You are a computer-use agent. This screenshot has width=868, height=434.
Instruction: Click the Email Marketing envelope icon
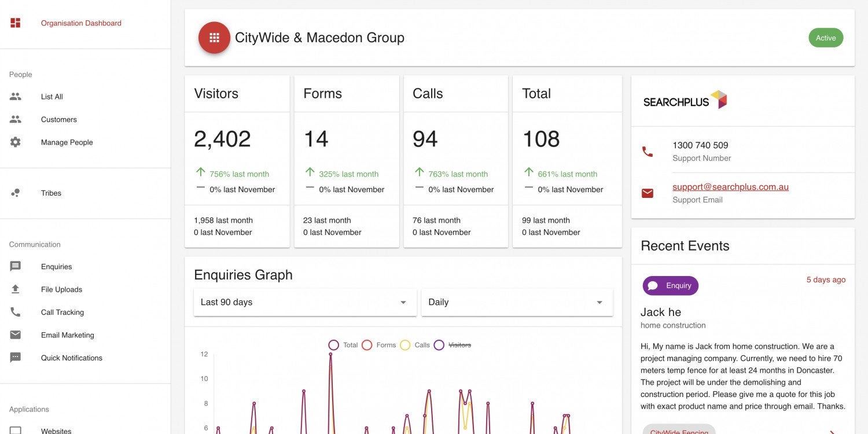(16, 335)
